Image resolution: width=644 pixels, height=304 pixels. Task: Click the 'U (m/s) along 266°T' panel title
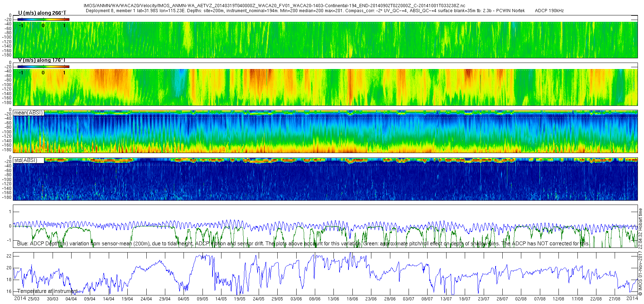tap(42, 13)
